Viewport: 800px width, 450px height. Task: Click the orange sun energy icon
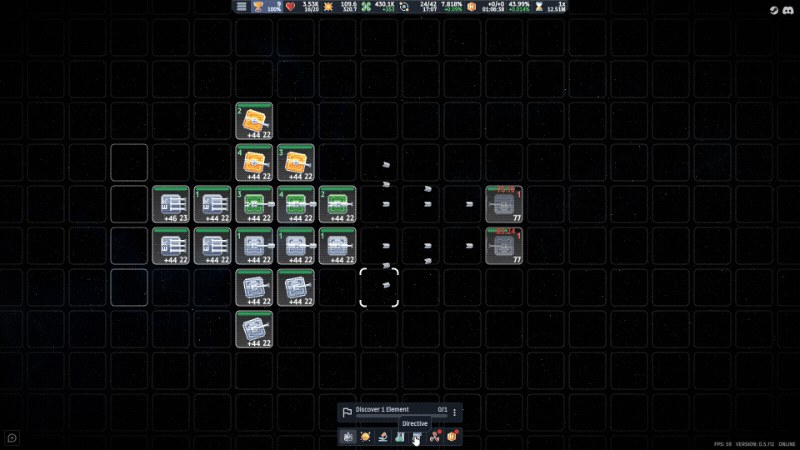coord(328,7)
